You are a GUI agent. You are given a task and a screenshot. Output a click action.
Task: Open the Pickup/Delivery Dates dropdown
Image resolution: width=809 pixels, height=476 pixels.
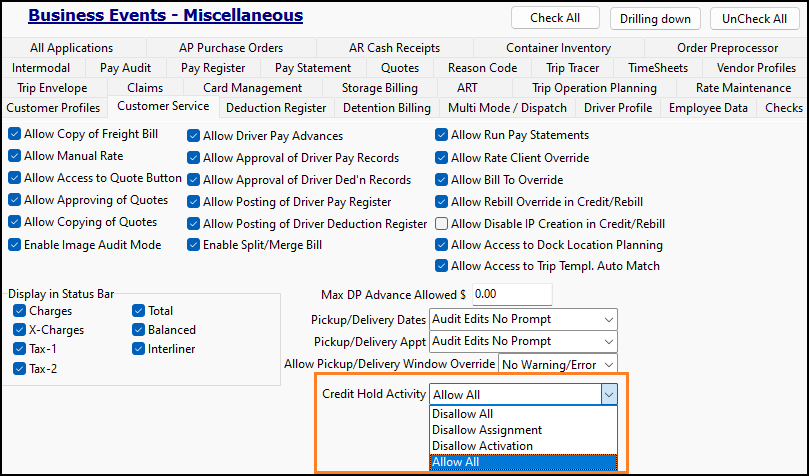(523, 320)
